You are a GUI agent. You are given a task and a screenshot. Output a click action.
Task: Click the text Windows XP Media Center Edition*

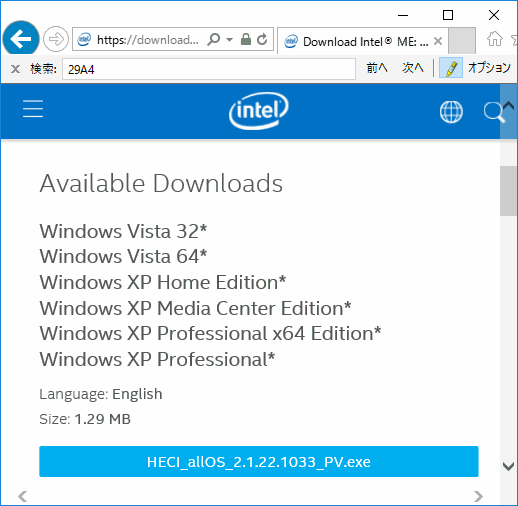click(x=195, y=308)
